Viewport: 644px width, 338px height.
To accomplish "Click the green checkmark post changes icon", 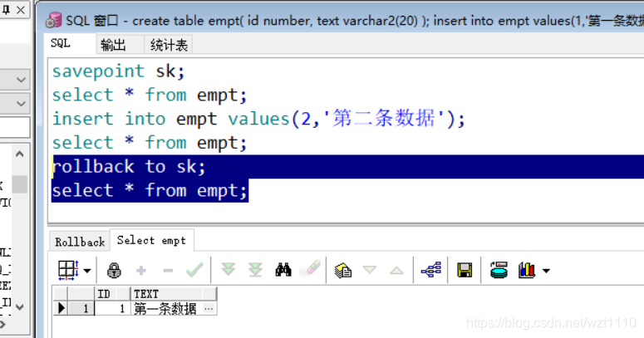I will pyautogui.click(x=194, y=270).
